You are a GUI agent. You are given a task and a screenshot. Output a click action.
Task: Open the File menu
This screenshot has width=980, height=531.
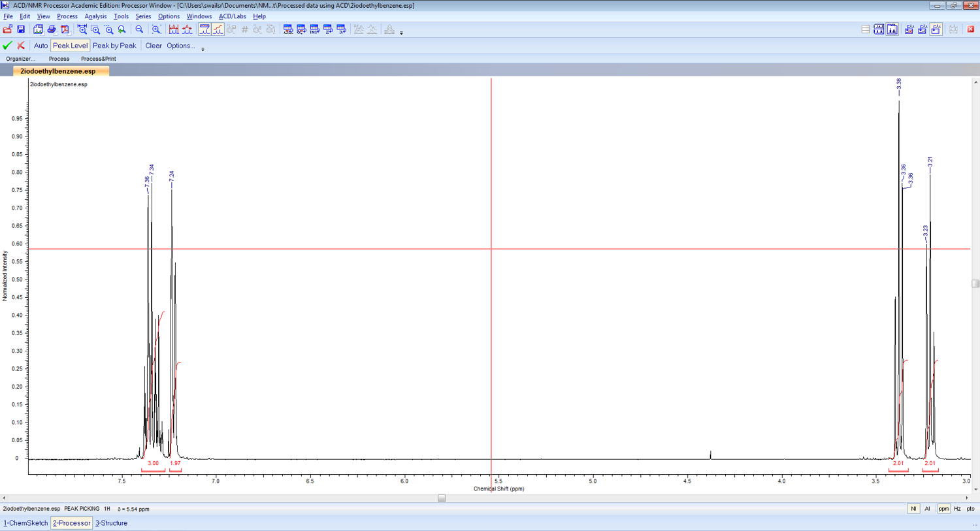pos(8,16)
